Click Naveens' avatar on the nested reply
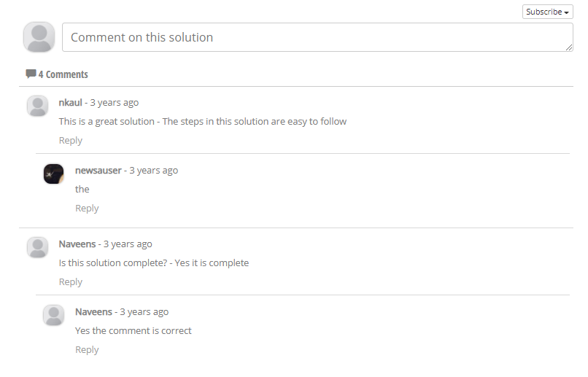 pyautogui.click(x=53, y=315)
